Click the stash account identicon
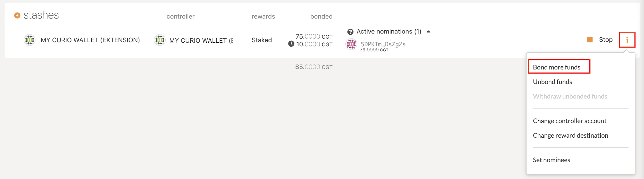The height and width of the screenshot is (179, 644). [30, 40]
